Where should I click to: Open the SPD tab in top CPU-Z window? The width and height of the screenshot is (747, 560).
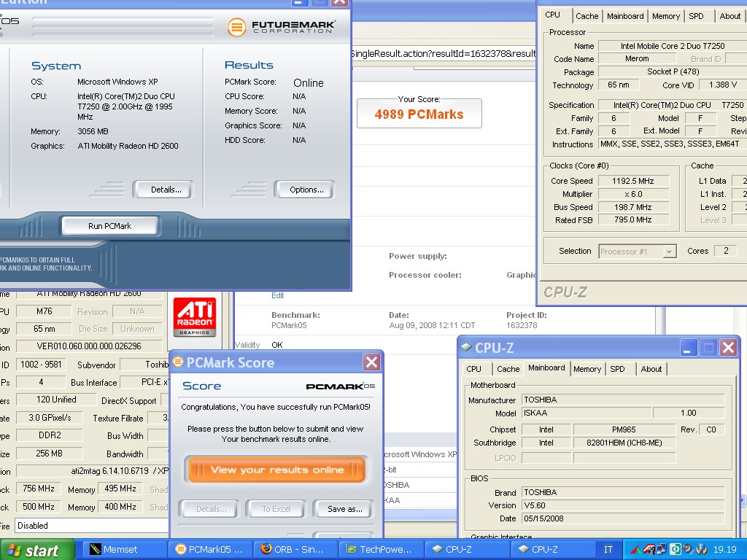[696, 16]
